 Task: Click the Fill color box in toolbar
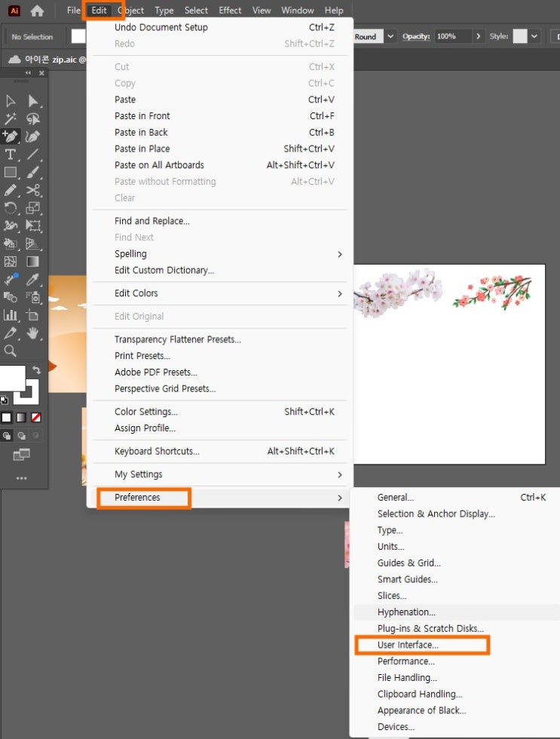pos(11,379)
